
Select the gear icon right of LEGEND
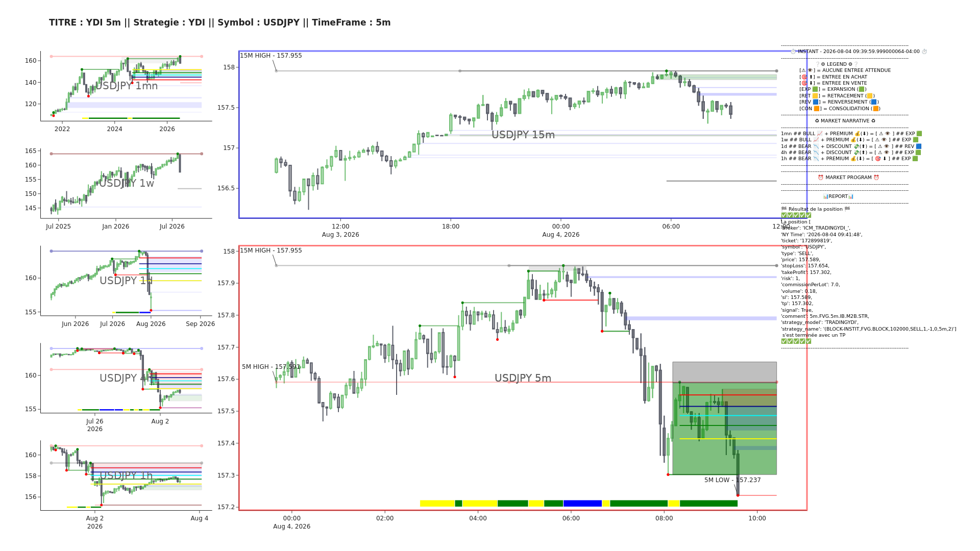850,64
